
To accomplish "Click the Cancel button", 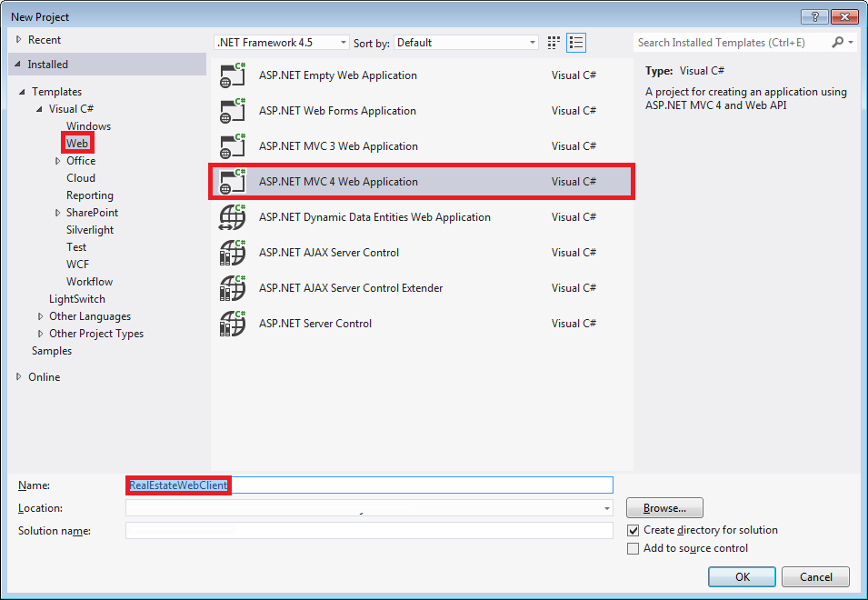I will pyautogui.click(x=815, y=576).
